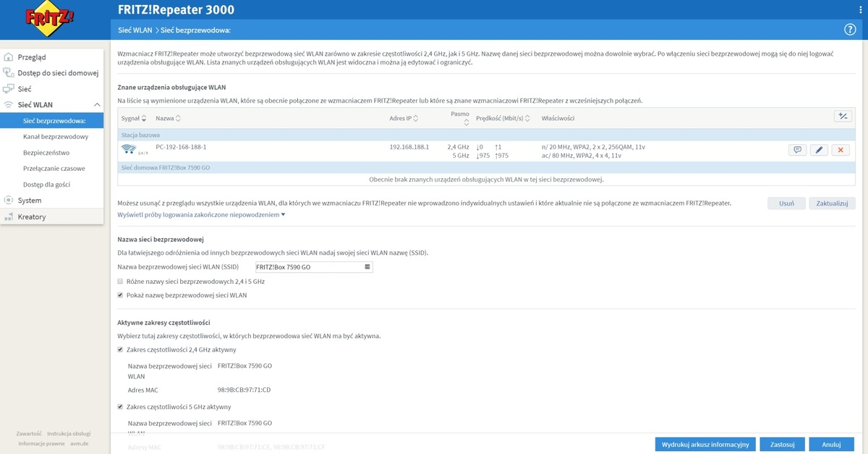Click the Stacja bazowa group row
Screen dimensions: 868x454
point(486,135)
